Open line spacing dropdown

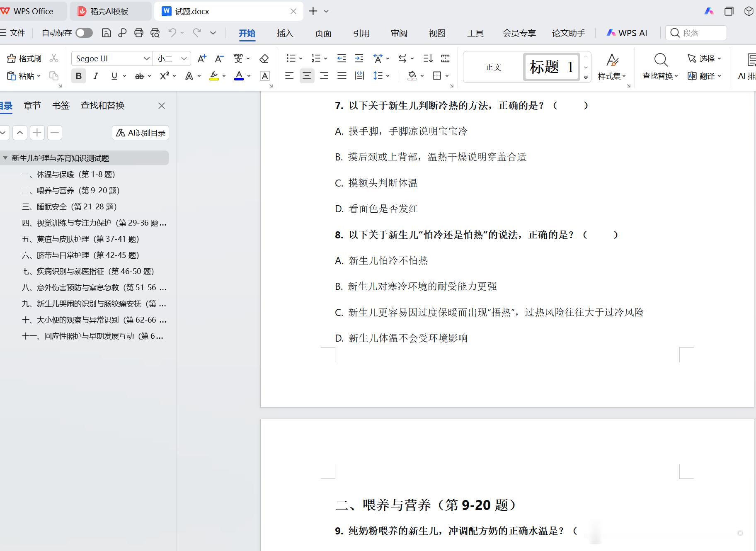pyautogui.click(x=388, y=76)
